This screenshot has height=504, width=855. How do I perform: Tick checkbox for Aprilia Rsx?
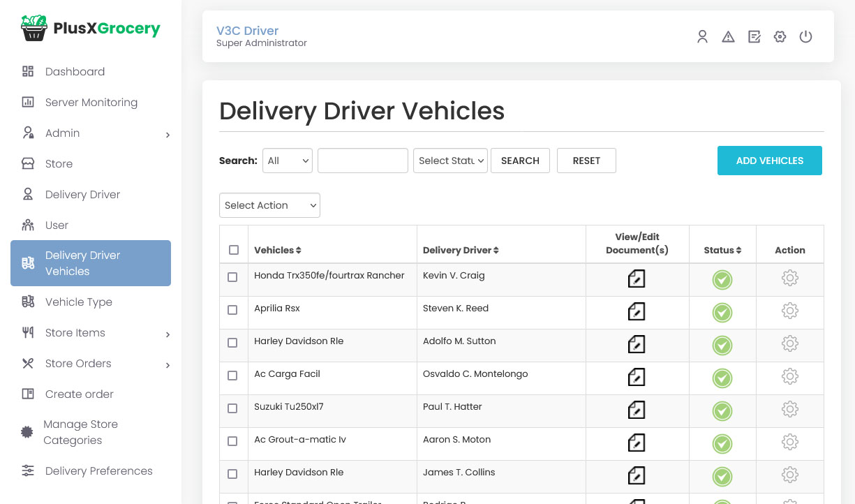coord(233,310)
